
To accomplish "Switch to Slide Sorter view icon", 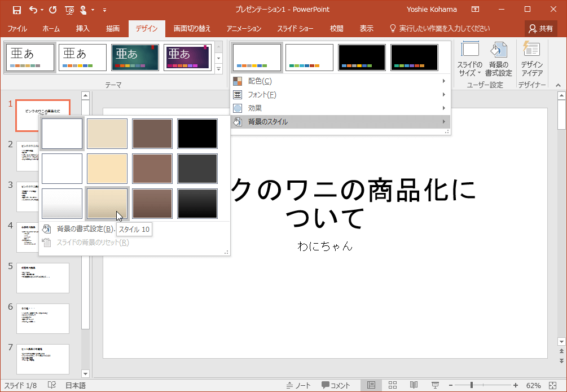I will (393, 385).
